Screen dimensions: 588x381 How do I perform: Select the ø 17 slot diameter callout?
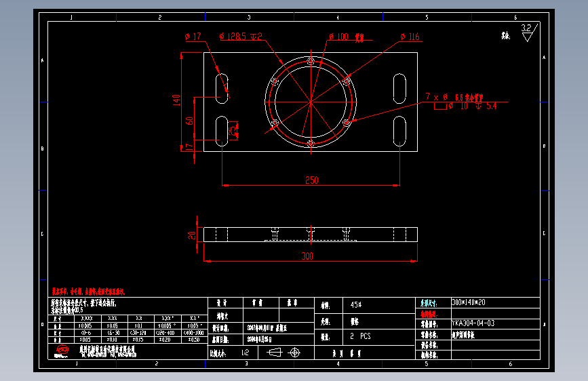tap(193, 37)
